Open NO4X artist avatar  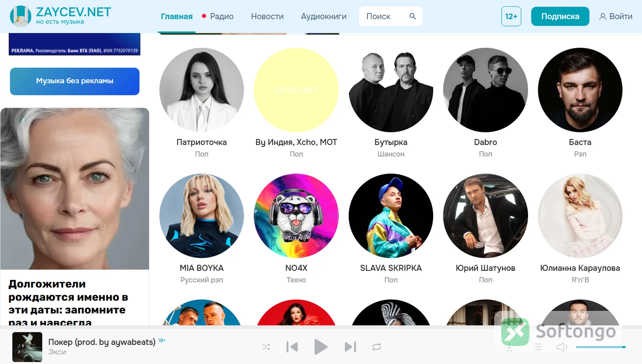coord(296,216)
